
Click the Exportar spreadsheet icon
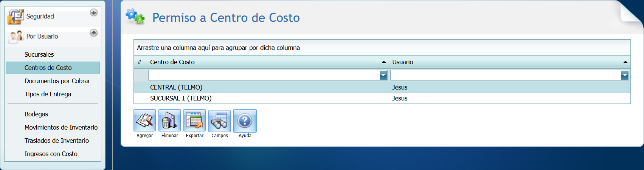(194, 121)
